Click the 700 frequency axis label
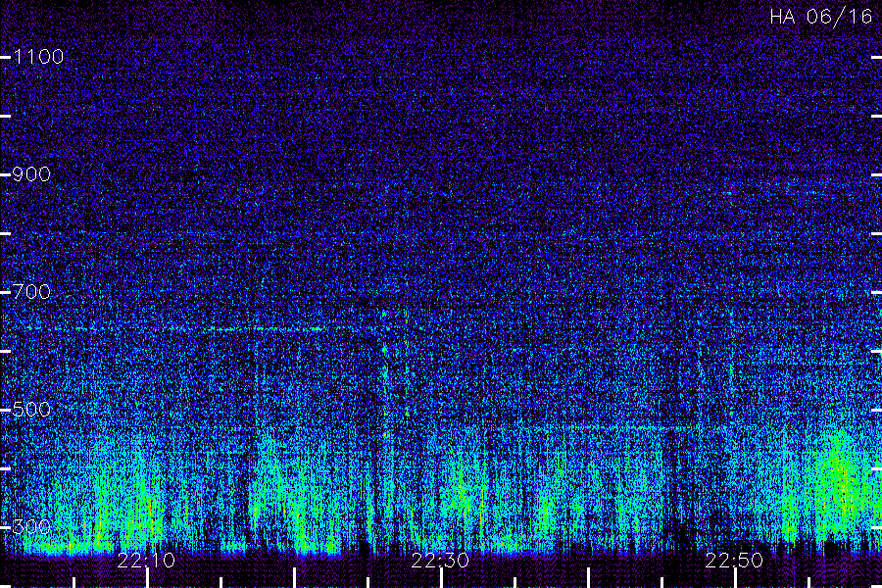 click(31, 291)
